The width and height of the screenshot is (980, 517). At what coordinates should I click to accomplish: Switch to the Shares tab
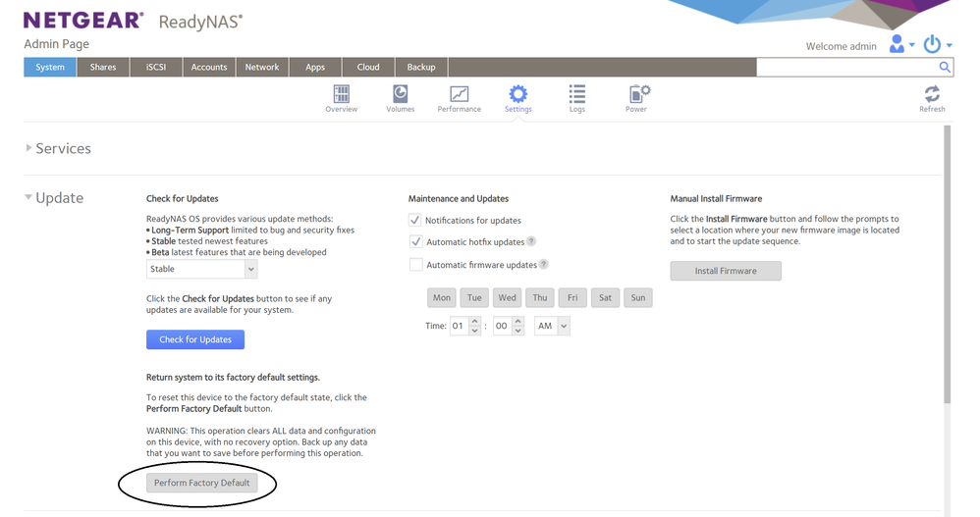[x=103, y=67]
